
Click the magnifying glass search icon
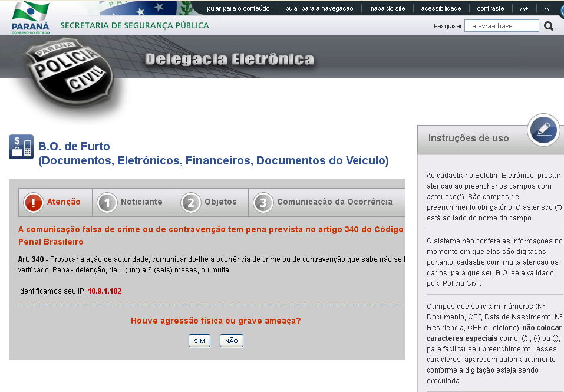pos(549,26)
